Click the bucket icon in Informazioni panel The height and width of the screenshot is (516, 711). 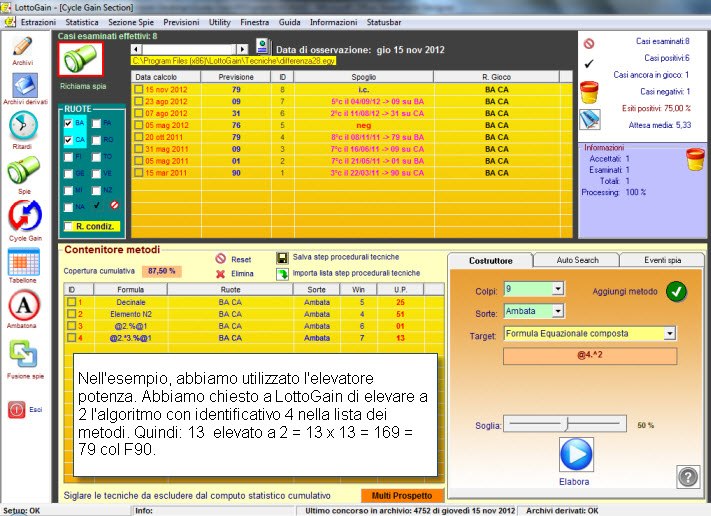695,159
